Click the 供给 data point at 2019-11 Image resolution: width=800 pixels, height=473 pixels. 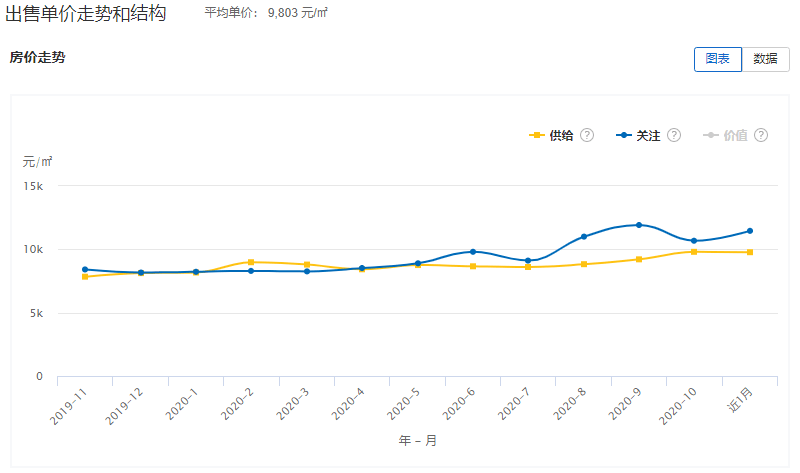pos(85,277)
